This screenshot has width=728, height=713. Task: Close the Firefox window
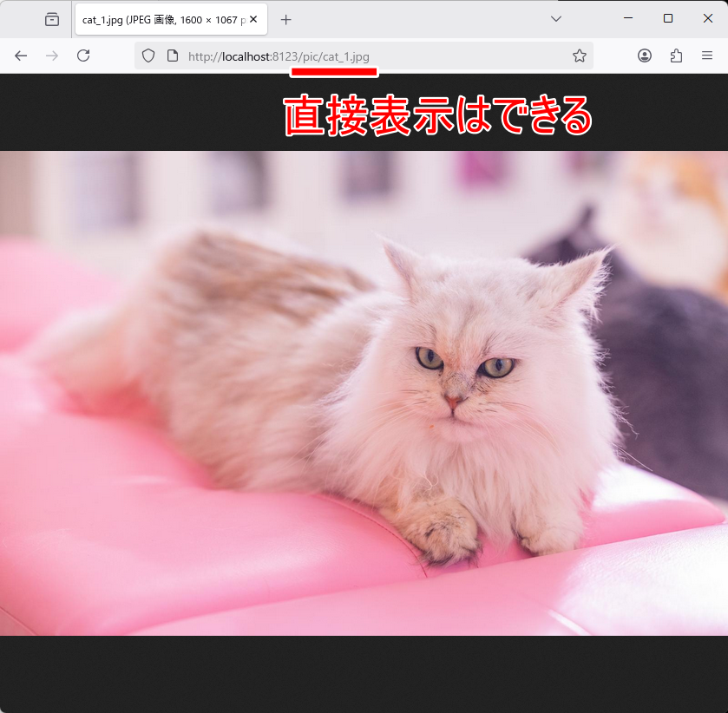click(707, 18)
